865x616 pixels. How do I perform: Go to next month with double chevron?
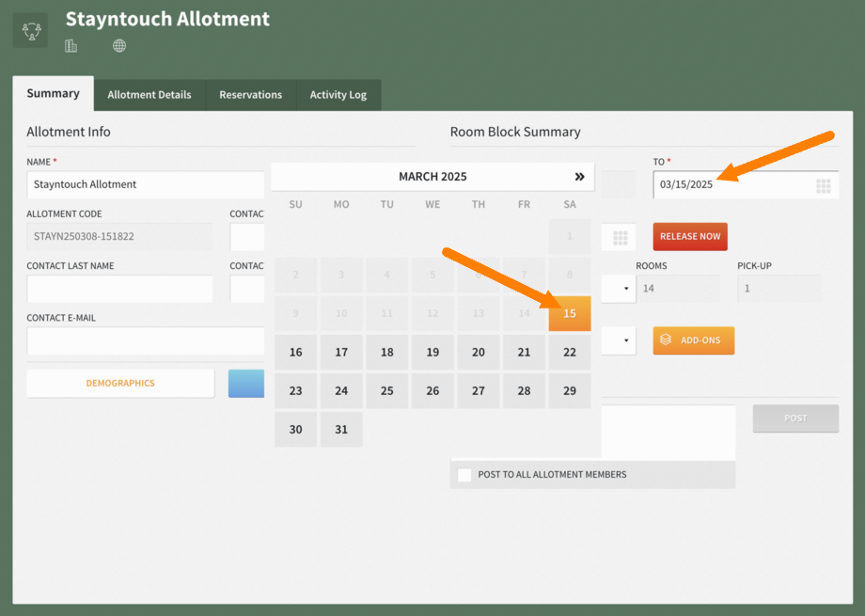coord(579,177)
